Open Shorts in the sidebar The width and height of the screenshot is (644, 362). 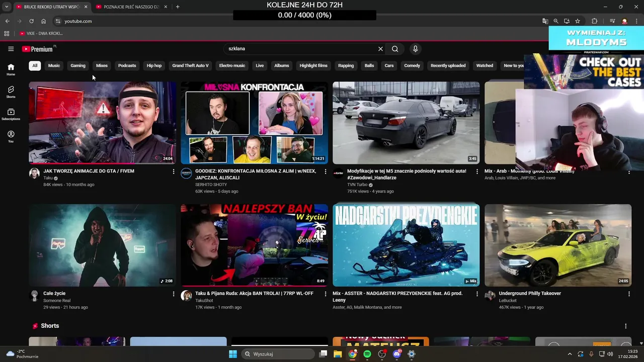pos(11,92)
